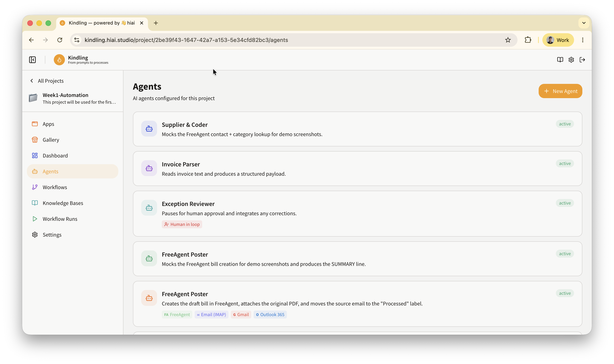
Task: Go to the Dashboard page
Action: click(x=73, y=155)
